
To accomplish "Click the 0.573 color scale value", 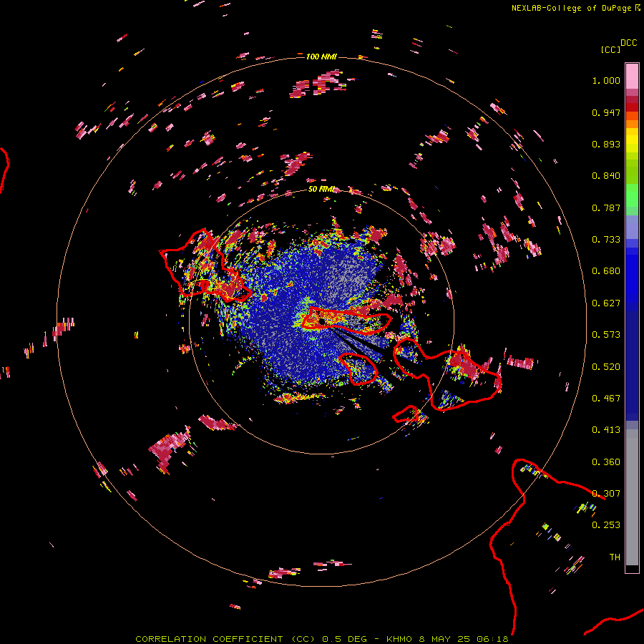I will [606, 335].
